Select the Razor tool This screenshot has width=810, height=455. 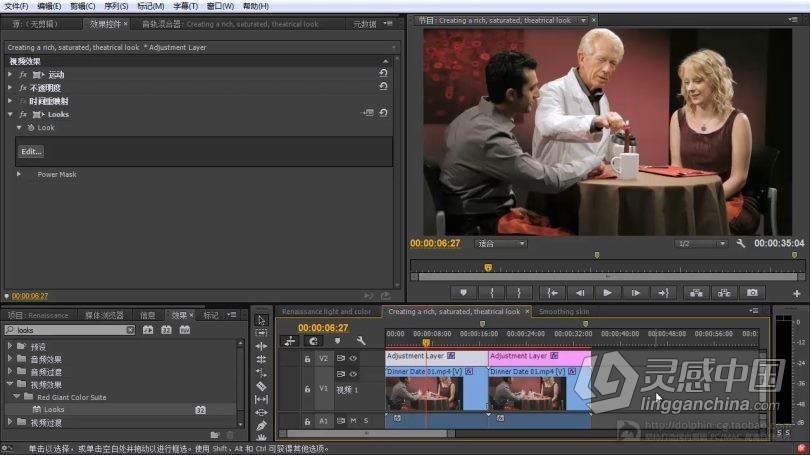pyautogui.click(x=261, y=386)
